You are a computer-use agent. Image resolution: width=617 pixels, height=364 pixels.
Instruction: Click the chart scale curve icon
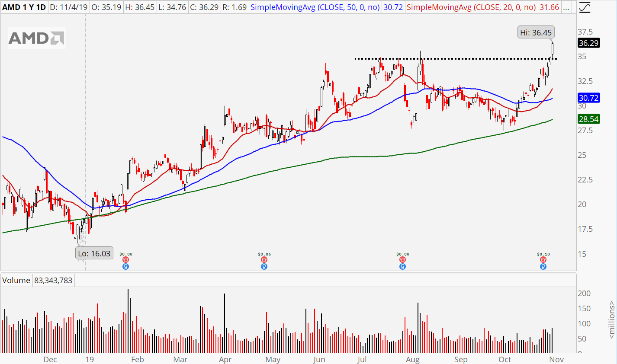(585, 7)
